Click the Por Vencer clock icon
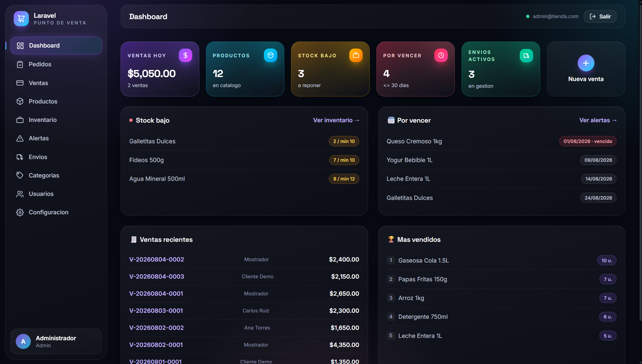Viewport: 642px width, 364px height. coord(441,55)
